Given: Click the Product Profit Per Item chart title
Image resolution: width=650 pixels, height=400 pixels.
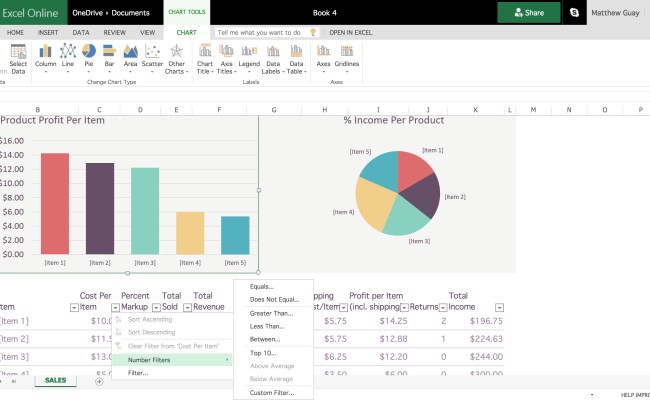Looking at the screenshot, I should (52, 120).
